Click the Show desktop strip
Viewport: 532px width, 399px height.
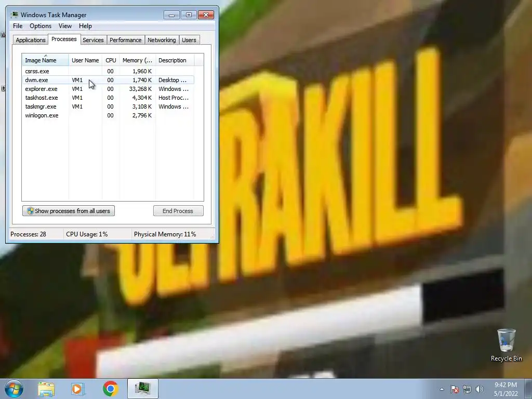(528, 389)
